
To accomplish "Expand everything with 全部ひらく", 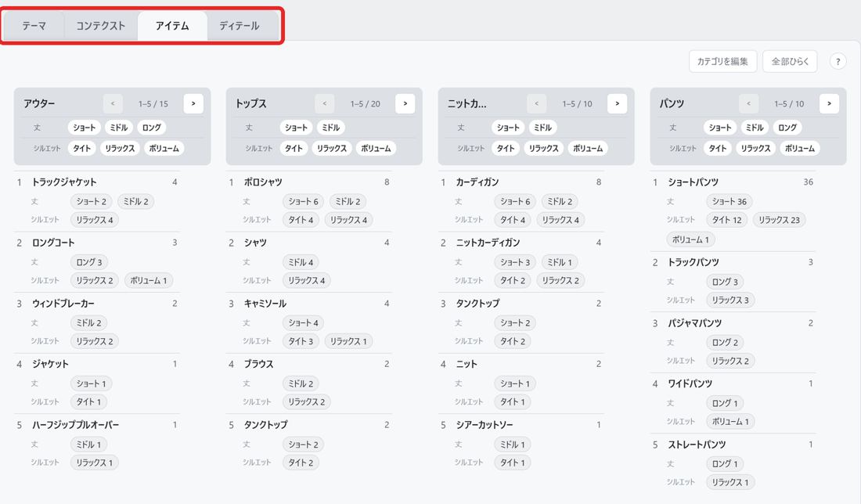I will (x=790, y=62).
